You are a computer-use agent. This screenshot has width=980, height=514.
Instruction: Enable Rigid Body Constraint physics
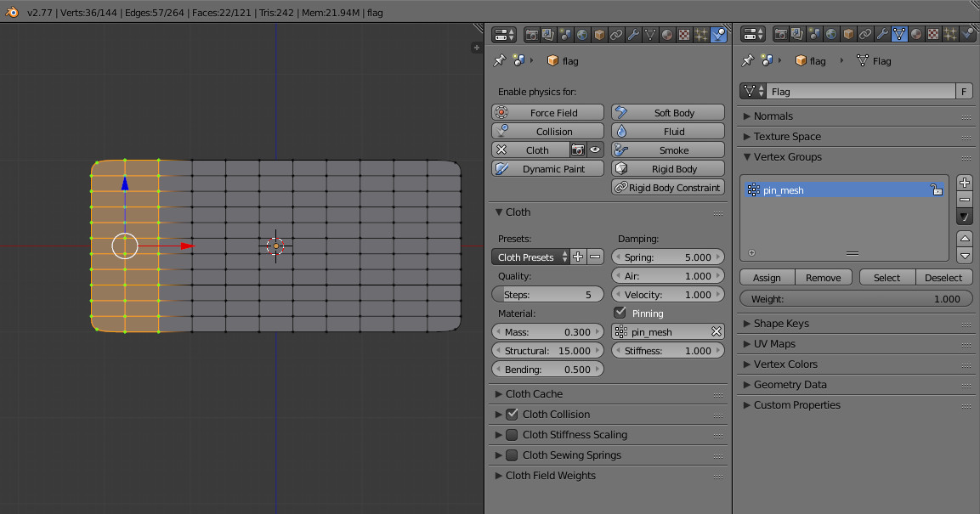coord(667,188)
